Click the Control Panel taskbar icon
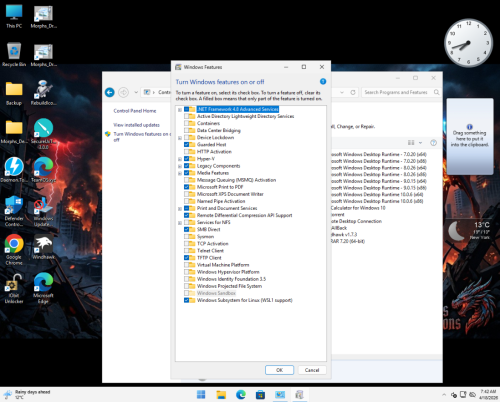This screenshot has width=500, height=402. (x=280, y=395)
